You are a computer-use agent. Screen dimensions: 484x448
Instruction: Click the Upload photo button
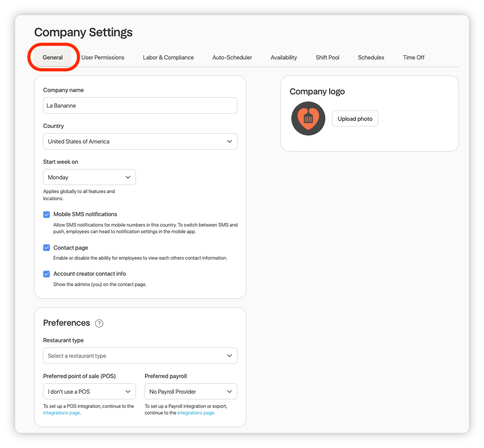pos(355,119)
